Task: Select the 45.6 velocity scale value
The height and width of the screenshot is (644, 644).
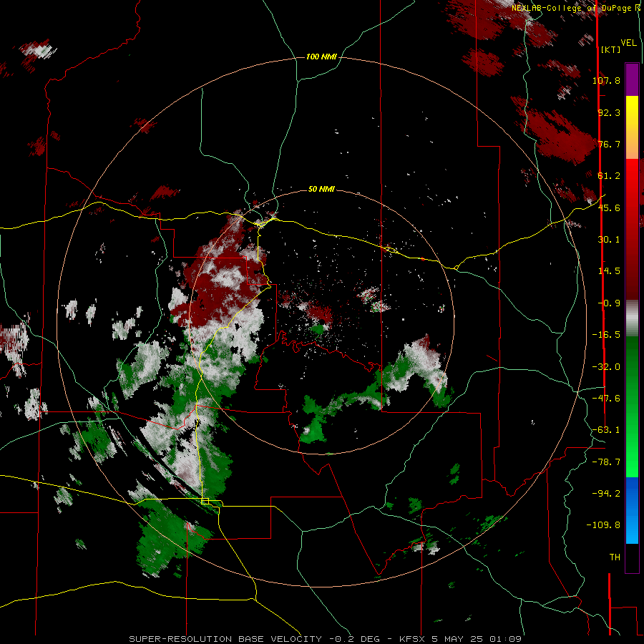Action: tap(609, 208)
